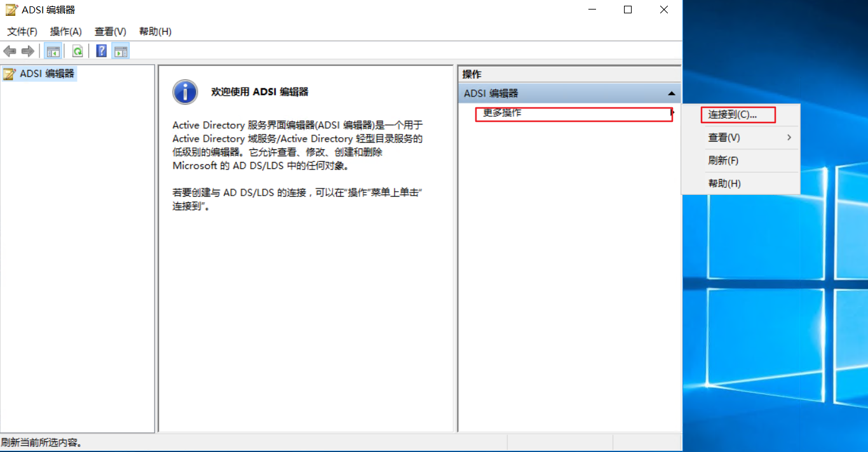
Task: Click status bar text 刷新当前所选内容。
Action: [42, 442]
